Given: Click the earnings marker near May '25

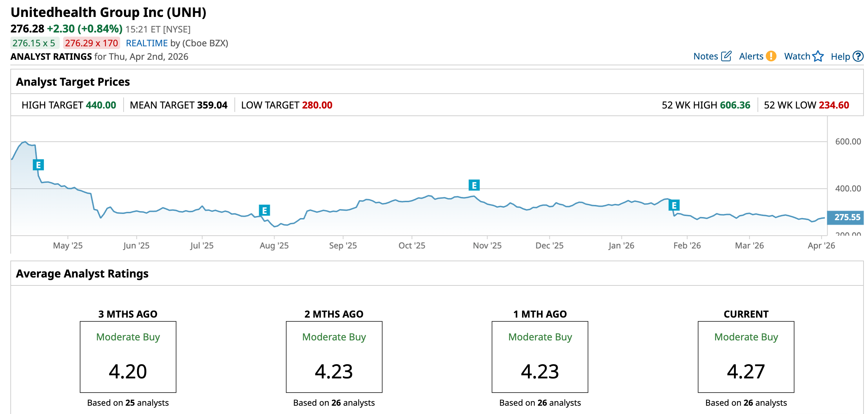Looking at the screenshot, I should coord(38,165).
